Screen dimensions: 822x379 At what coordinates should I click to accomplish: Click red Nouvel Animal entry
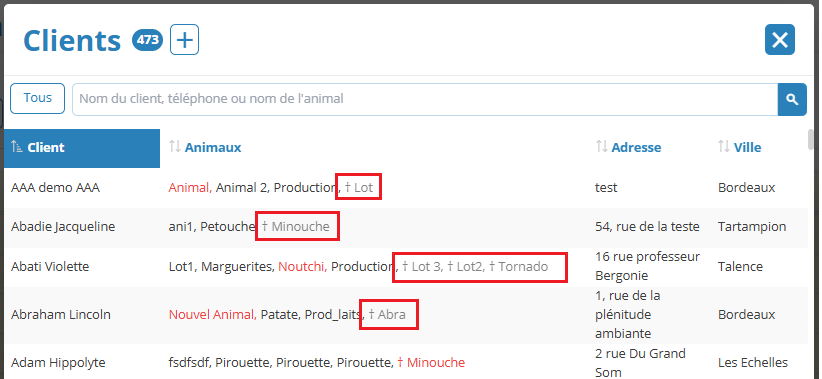(x=212, y=315)
